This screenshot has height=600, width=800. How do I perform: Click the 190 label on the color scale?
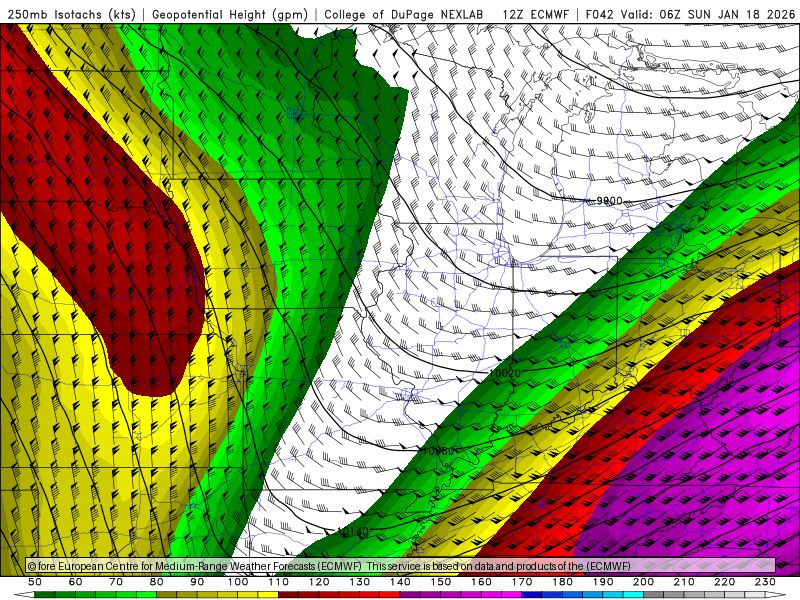[603, 582]
